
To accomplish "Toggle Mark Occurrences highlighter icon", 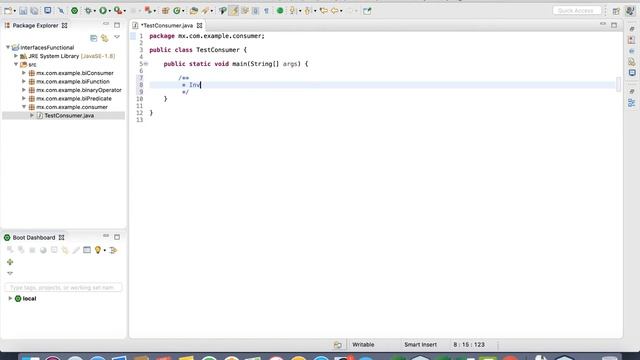I will point(234,11).
